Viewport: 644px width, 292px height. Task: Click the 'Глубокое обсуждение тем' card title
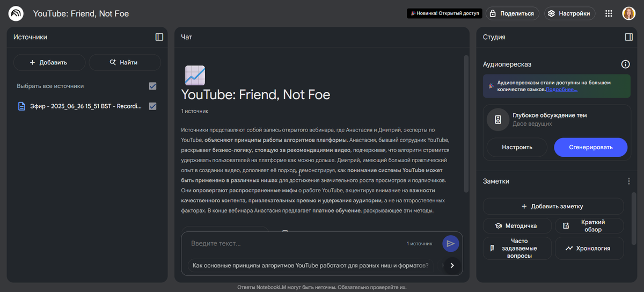pyautogui.click(x=550, y=115)
